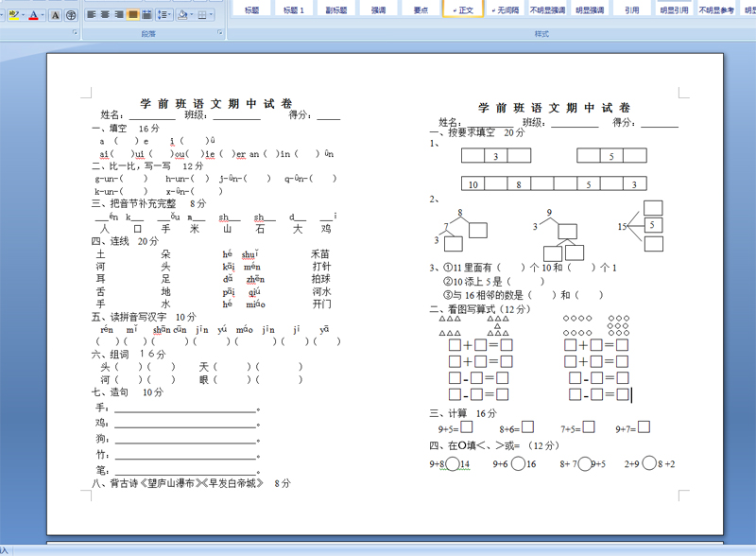Image resolution: width=756 pixels, height=556 pixels.
Task: Apply the 引用 style
Action: 632,9
